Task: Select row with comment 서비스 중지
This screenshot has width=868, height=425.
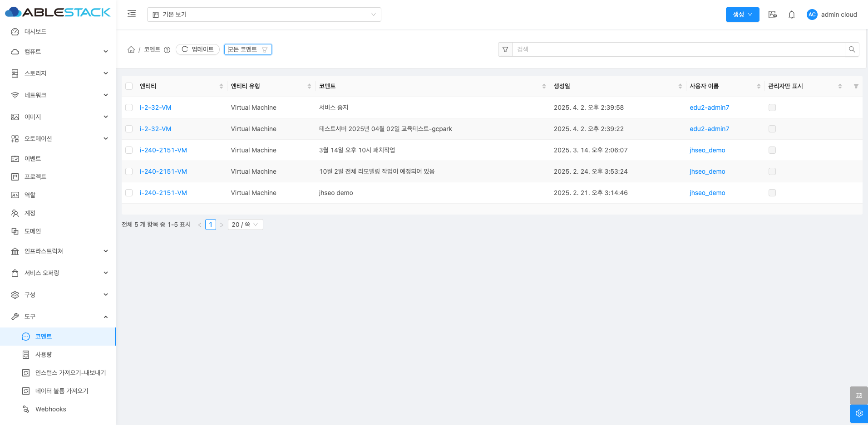Action: [x=129, y=107]
